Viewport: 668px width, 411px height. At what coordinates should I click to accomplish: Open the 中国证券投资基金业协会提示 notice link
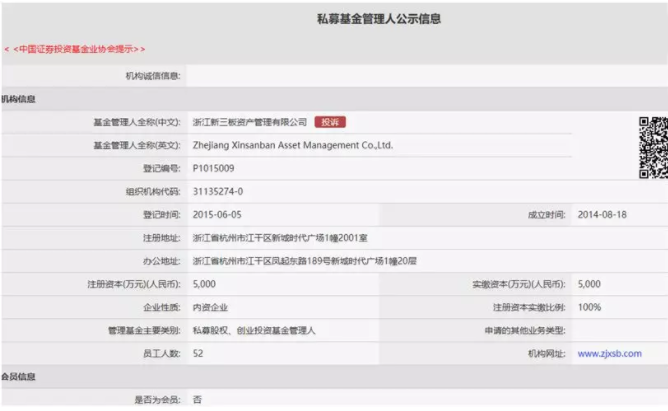pyautogui.click(x=74, y=49)
